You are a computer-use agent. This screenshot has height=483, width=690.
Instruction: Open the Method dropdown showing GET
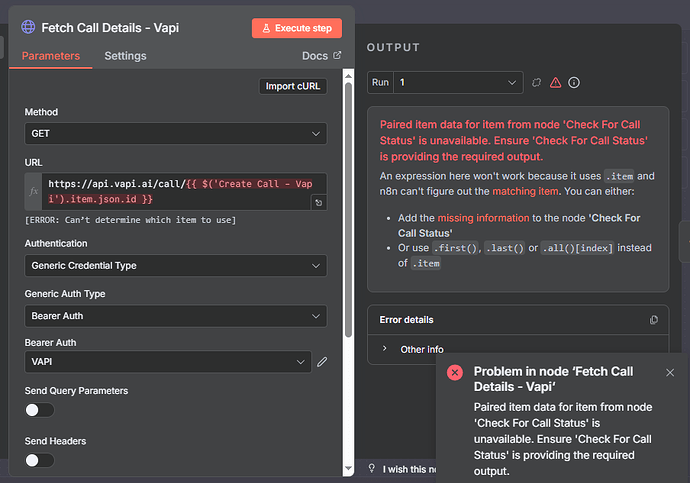(175, 133)
